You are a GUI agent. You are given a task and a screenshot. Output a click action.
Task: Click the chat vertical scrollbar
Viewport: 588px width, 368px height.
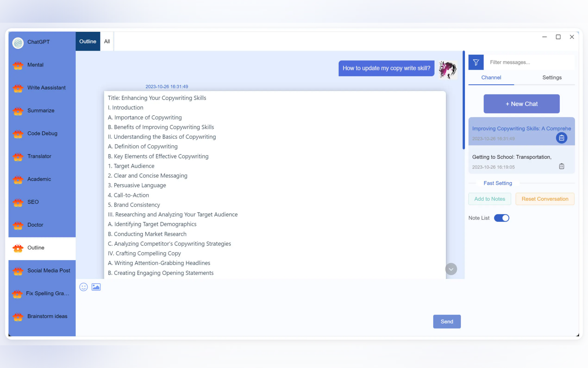[463, 100]
